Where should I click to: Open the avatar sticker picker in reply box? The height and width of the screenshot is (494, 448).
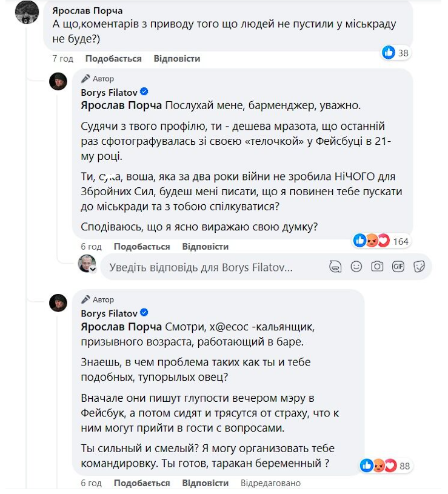click(x=335, y=266)
